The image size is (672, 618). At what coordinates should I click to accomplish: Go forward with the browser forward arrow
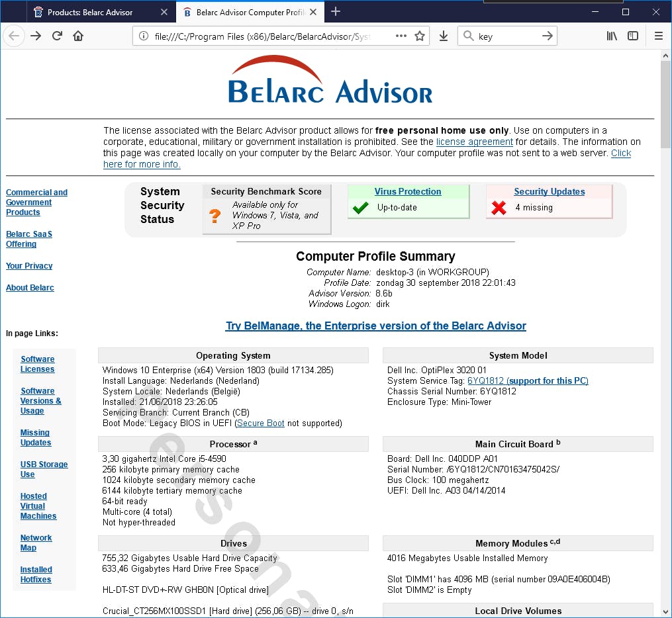(36, 36)
